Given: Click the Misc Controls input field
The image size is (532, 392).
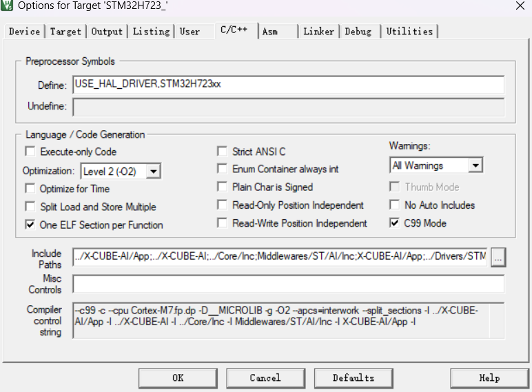Looking at the screenshot, I should [x=288, y=284].
